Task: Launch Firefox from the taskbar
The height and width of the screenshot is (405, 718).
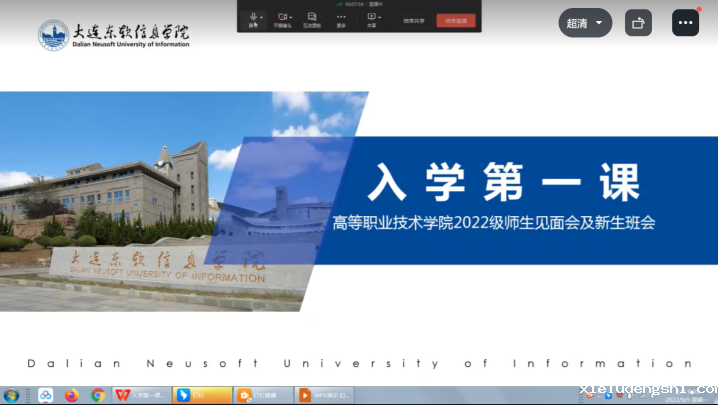Action: [x=72, y=395]
